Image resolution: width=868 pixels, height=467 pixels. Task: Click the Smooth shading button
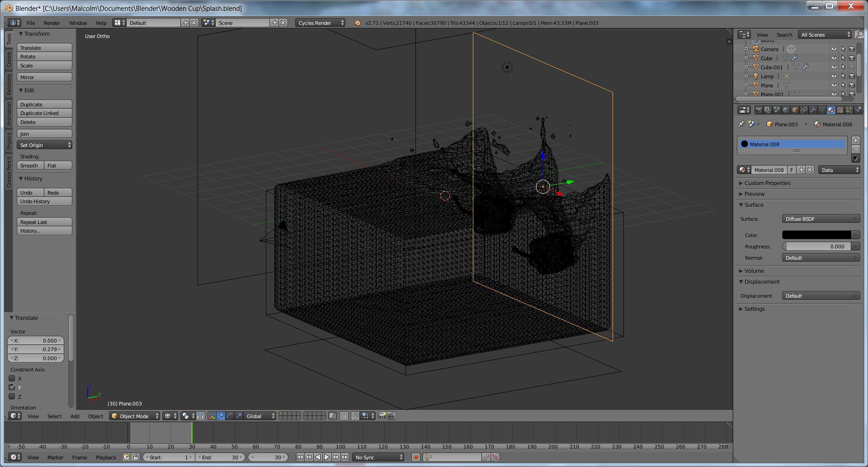30,165
